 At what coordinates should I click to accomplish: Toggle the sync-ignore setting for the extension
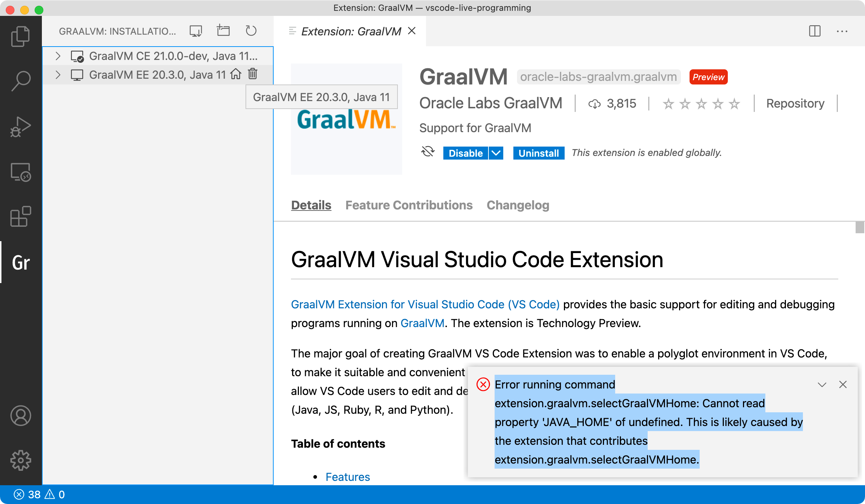(x=427, y=152)
